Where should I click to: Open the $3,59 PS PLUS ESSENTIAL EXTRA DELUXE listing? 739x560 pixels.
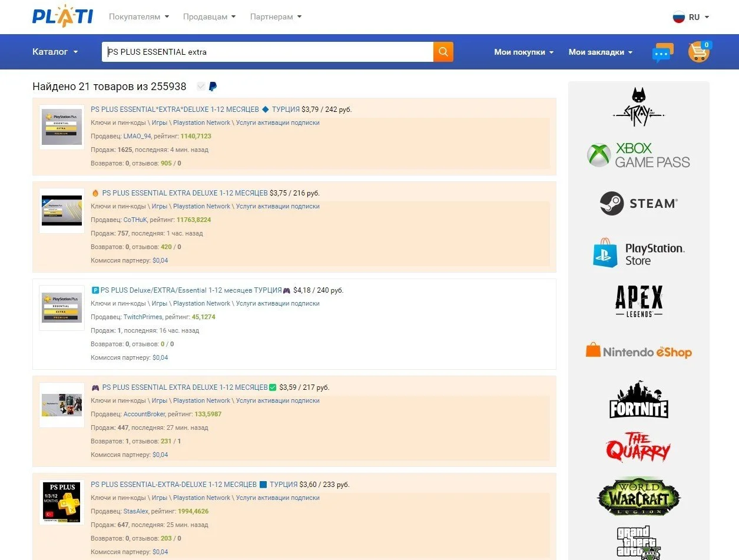coord(184,387)
